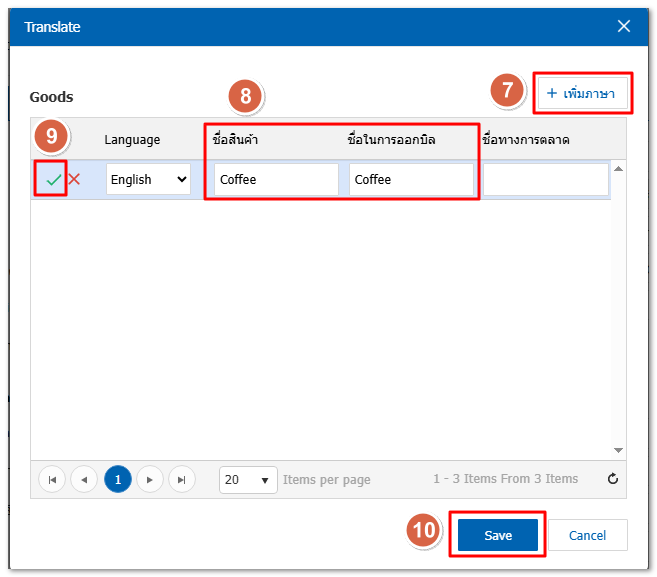Click the เพิ่มภาษา add language button
This screenshot has width=657, height=577.
581,93
